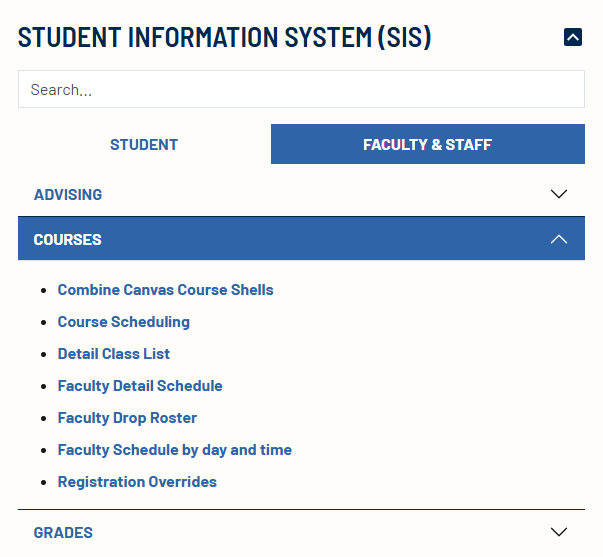
Task: Collapse the Student Information System panel icon
Action: (x=573, y=38)
